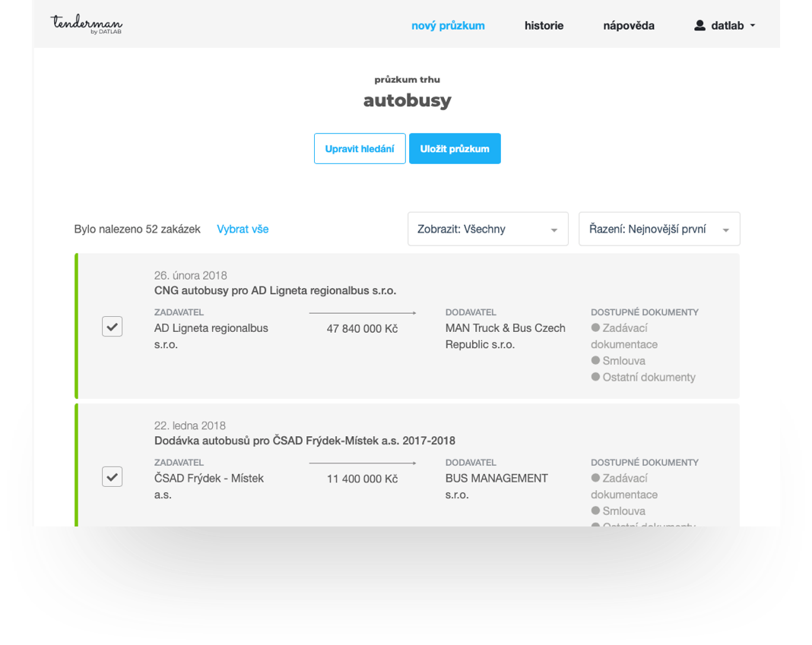812x645 pixels.
Task: Click Ostatní dokumenty dot in AD Ligneta tender
Action: point(595,377)
